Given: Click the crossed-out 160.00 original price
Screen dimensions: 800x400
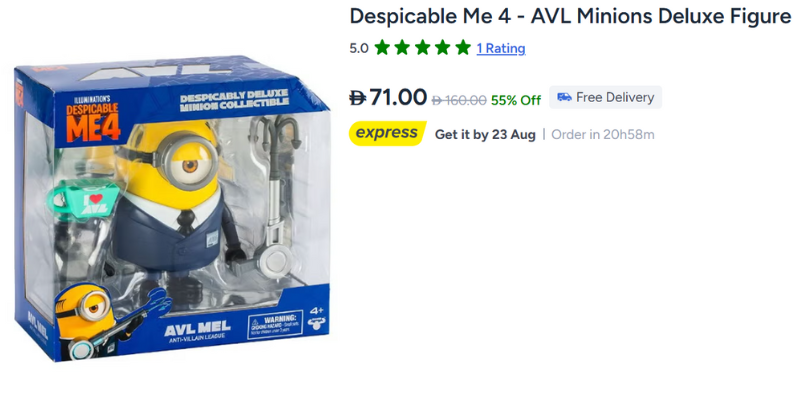Looking at the screenshot, I should click(x=459, y=101).
